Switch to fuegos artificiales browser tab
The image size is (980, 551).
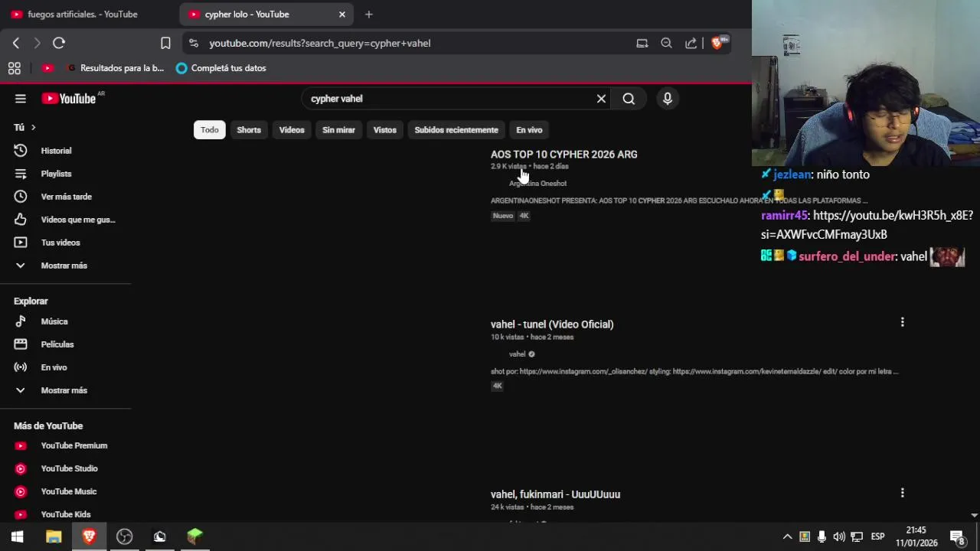coord(83,15)
